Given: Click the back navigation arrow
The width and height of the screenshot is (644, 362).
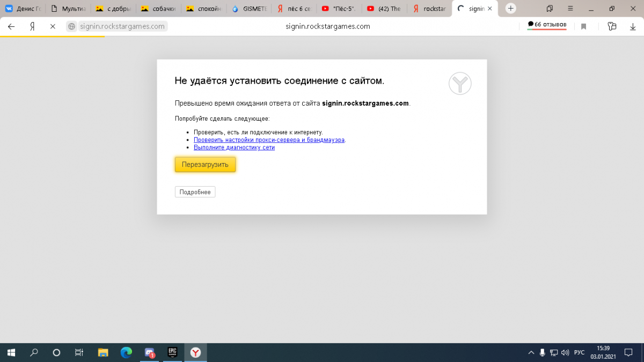Looking at the screenshot, I should [x=11, y=26].
